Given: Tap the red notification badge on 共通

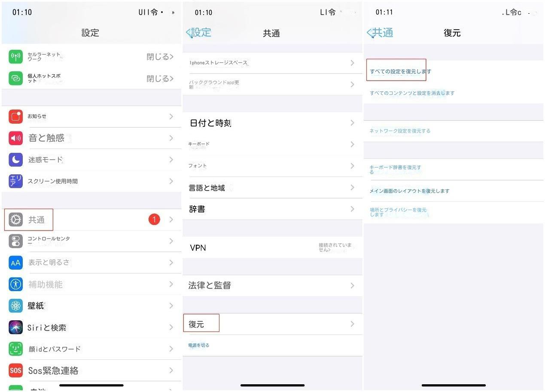Looking at the screenshot, I should [154, 220].
